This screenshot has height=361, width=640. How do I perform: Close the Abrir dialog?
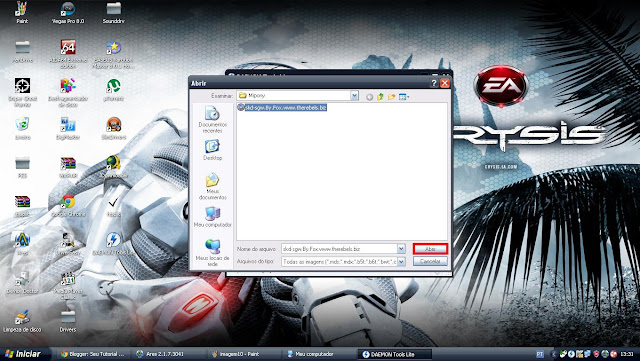(445, 83)
